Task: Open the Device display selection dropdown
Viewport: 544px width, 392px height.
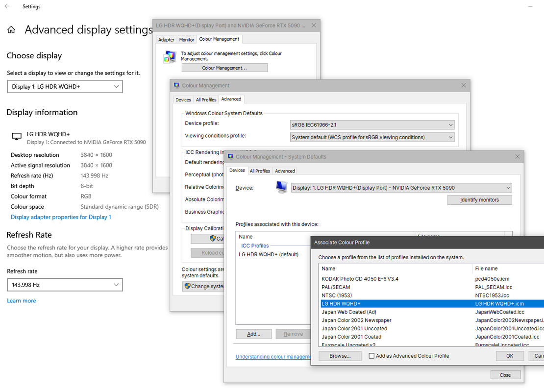Action: coord(401,188)
